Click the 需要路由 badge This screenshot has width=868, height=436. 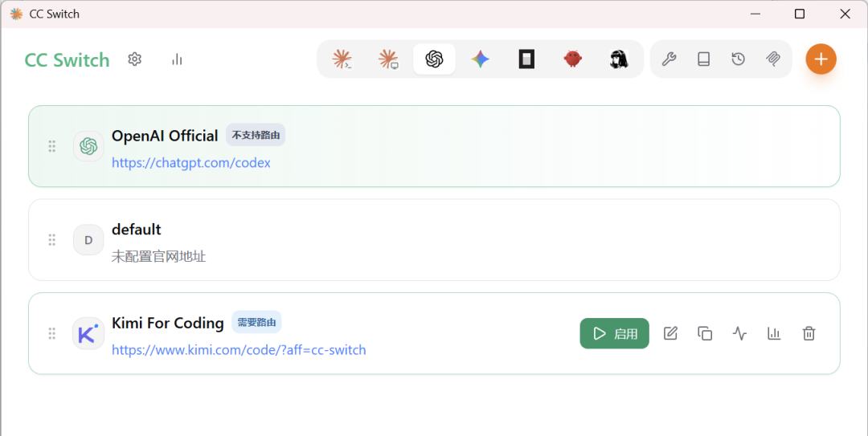pyautogui.click(x=257, y=322)
